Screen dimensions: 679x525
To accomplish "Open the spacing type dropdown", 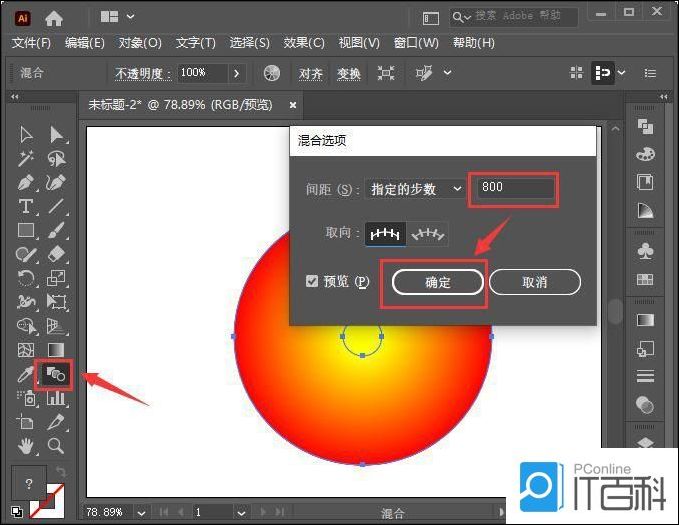I will [x=415, y=189].
